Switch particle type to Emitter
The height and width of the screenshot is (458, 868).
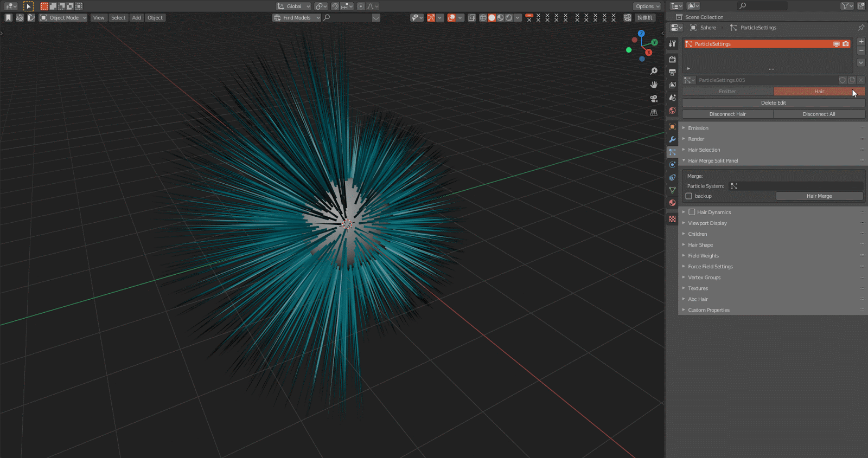[727, 92]
